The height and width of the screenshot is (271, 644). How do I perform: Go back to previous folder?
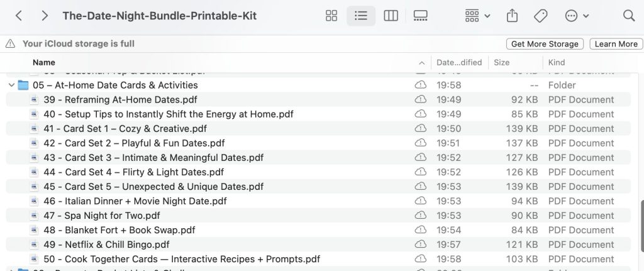[19, 16]
